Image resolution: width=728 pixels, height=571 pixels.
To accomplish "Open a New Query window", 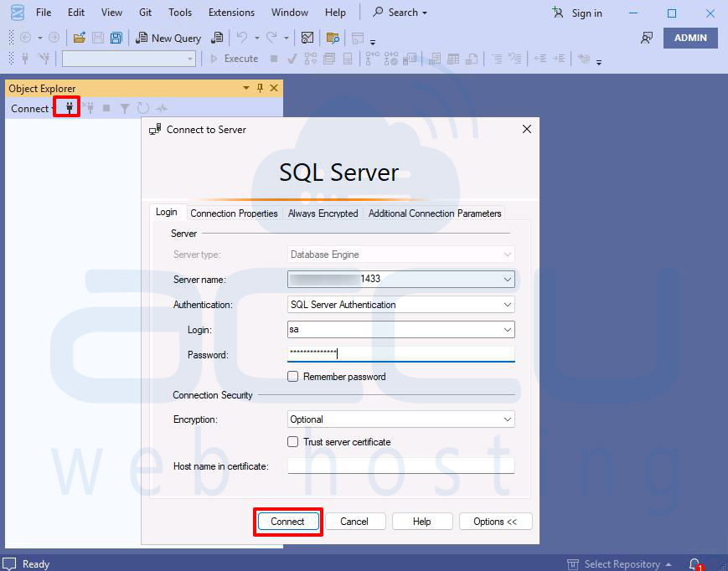I will (x=168, y=38).
